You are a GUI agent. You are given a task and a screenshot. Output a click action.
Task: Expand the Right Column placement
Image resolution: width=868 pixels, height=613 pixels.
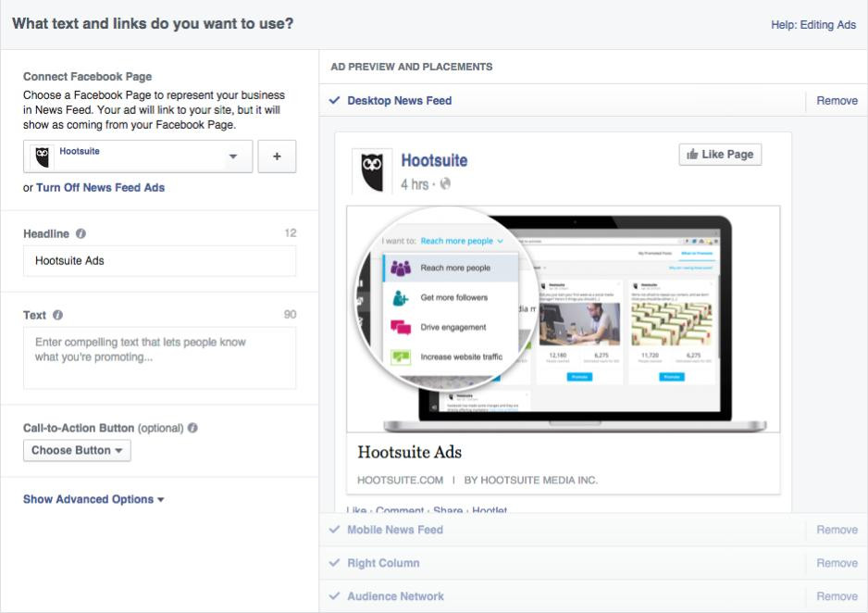(383, 563)
